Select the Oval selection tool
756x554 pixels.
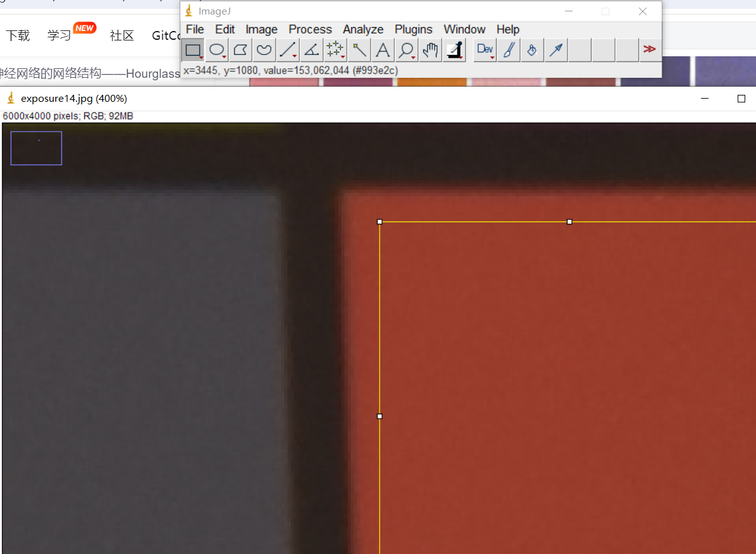(217, 50)
